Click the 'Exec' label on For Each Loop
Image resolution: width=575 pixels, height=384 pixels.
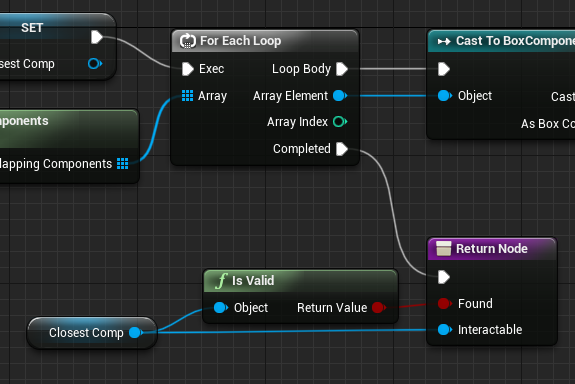click(x=212, y=69)
